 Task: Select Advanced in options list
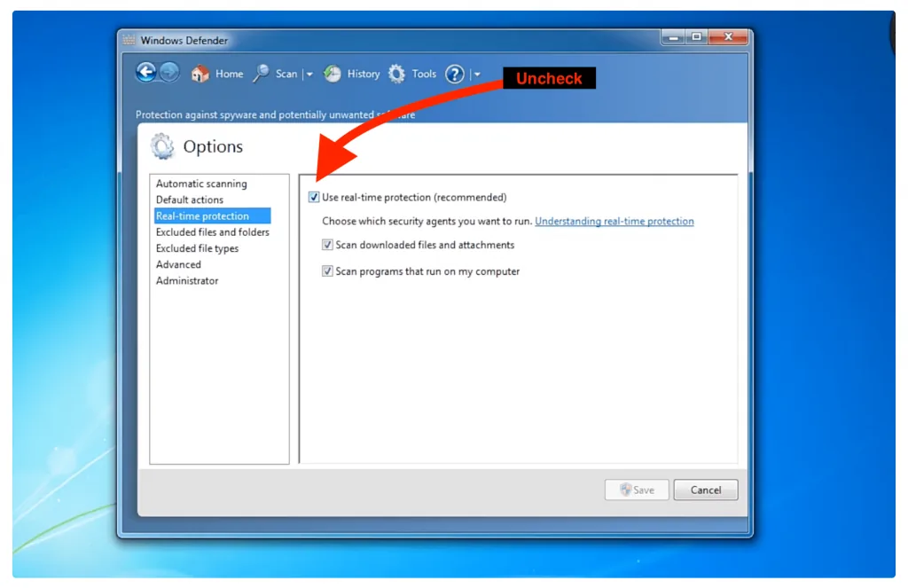(x=178, y=265)
